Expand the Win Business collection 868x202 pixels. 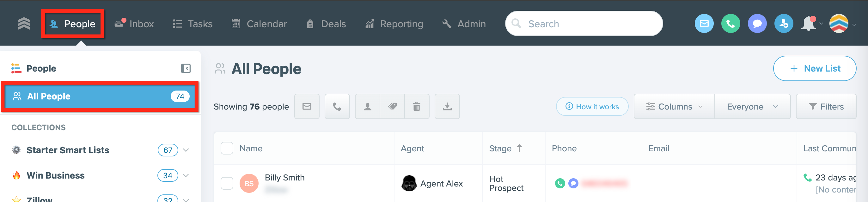point(186,175)
